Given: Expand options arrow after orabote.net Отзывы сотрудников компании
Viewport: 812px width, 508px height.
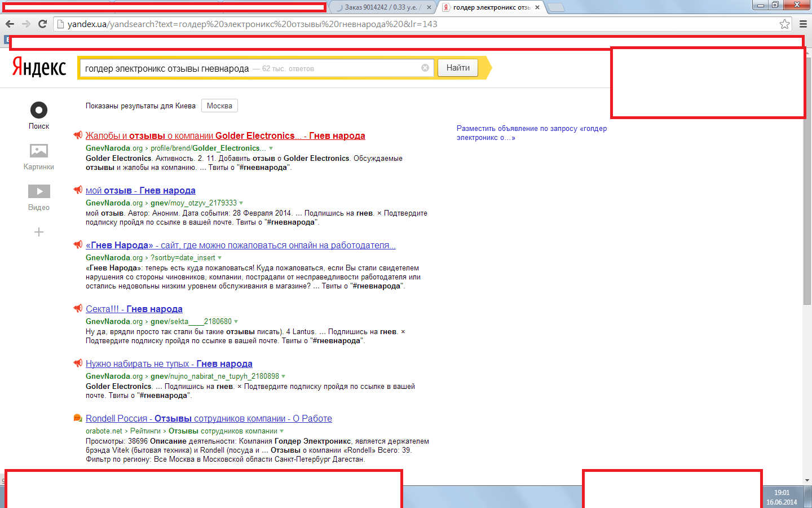Looking at the screenshot, I should 282,431.
